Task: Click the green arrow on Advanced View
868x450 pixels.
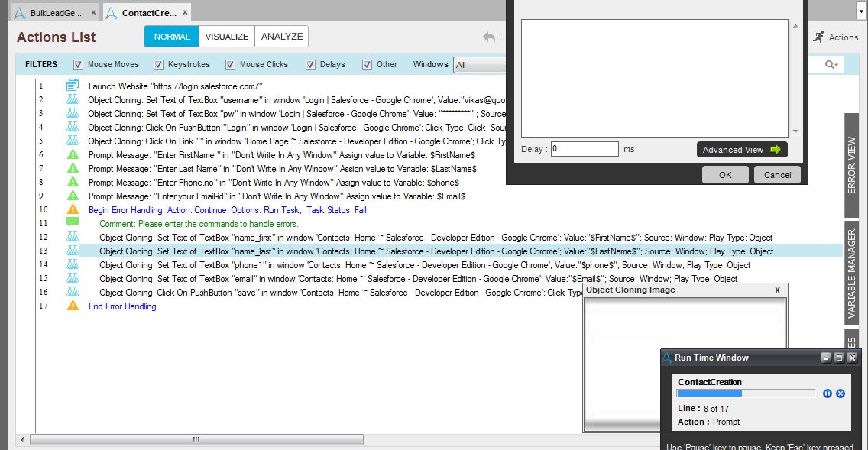Action: 776,150
